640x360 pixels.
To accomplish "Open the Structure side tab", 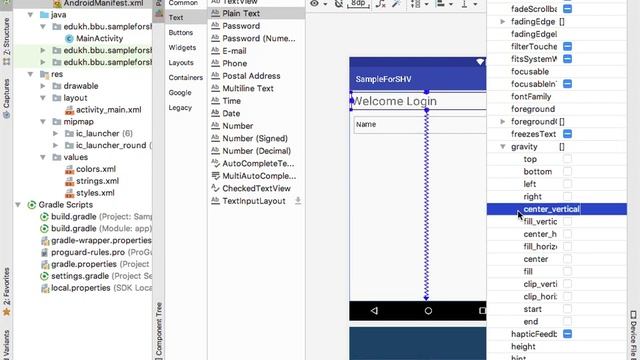I will click(6, 42).
